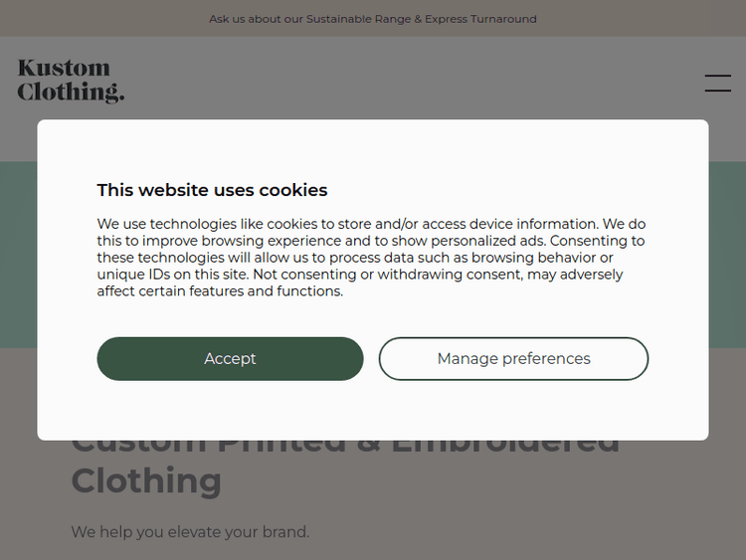Click 'We help you elevate your brand' text

coord(190,532)
